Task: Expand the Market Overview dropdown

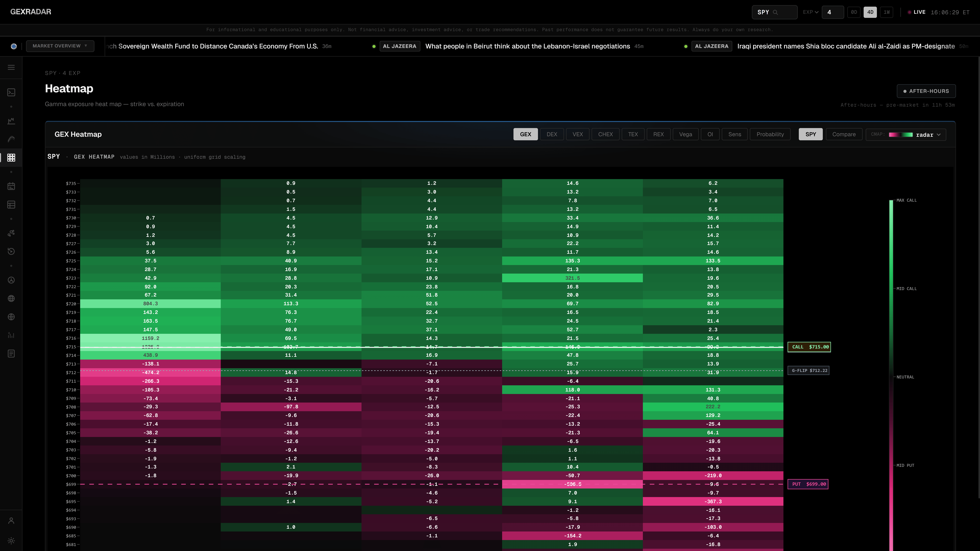Action: [x=60, y=46]
